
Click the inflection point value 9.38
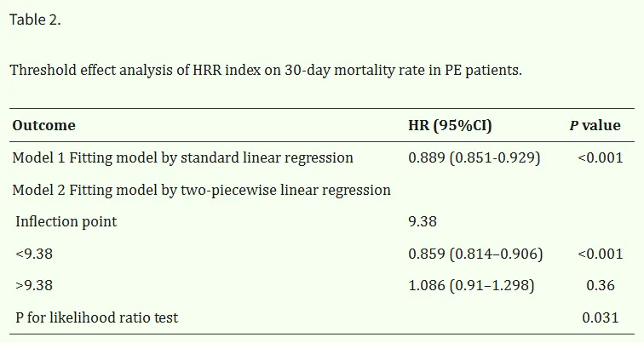pyautogui.click(x=423, y=221)
